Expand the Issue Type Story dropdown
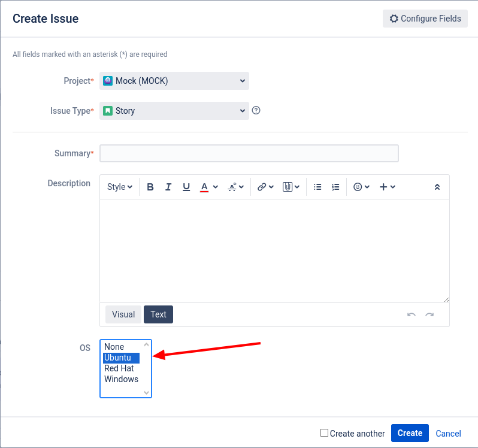478x448 pixels. [x=174, y=111]
